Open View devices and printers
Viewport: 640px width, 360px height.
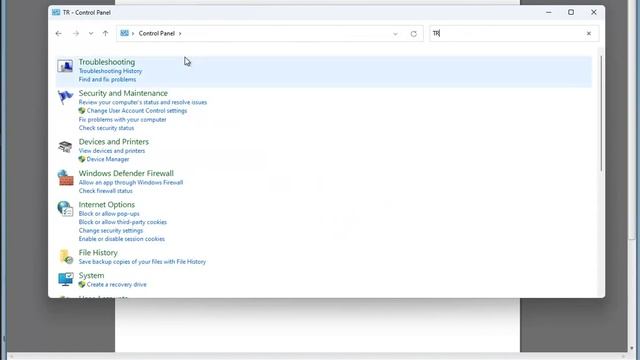click(x=112, y=151)
